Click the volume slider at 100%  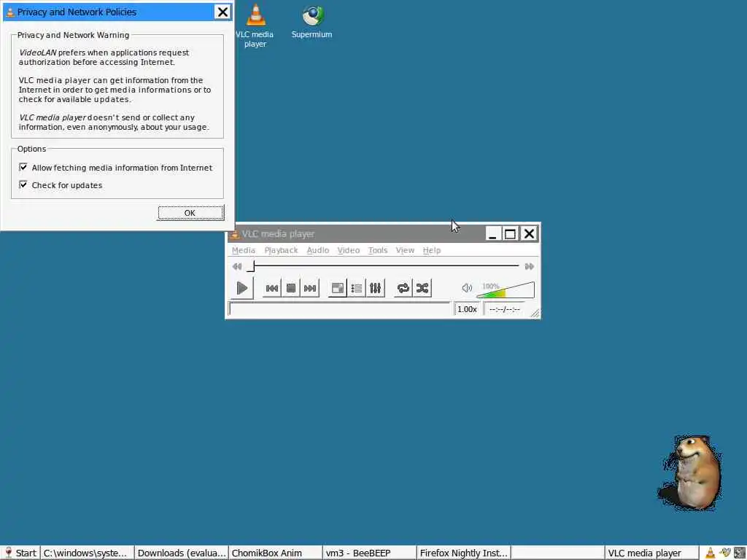(506, 289)
